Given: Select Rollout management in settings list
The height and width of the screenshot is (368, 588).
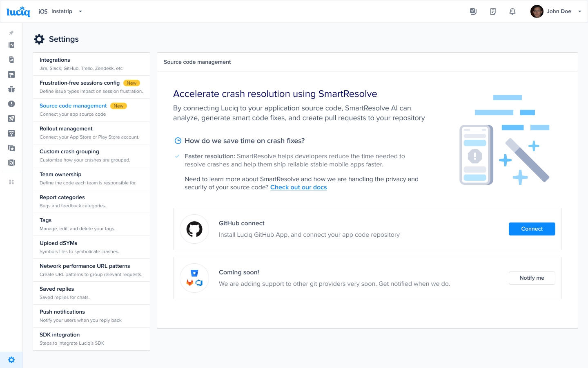Looking at the screenshot, I should click(x=91, y=132).
